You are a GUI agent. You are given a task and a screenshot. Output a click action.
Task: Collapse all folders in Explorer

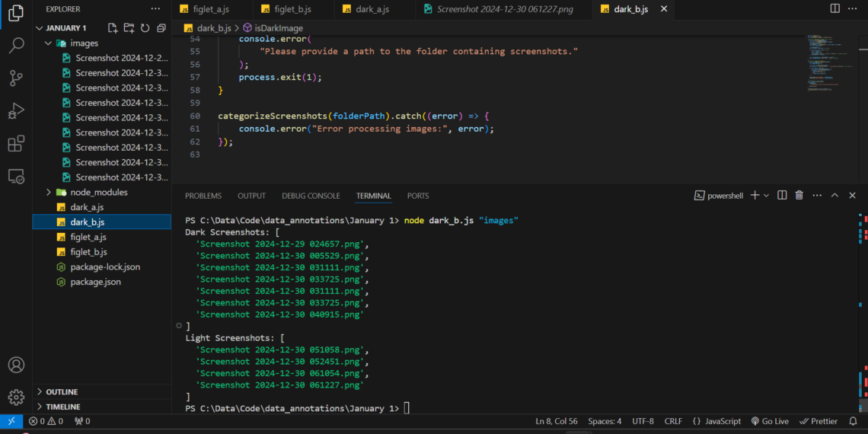click(161, 27)
